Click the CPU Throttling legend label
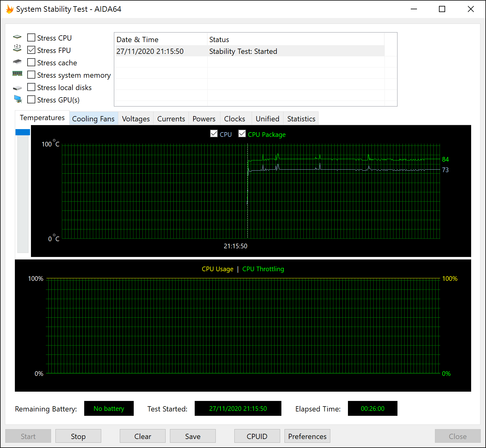The width and height of the screenshot is (486, 448). click(263, 269)
